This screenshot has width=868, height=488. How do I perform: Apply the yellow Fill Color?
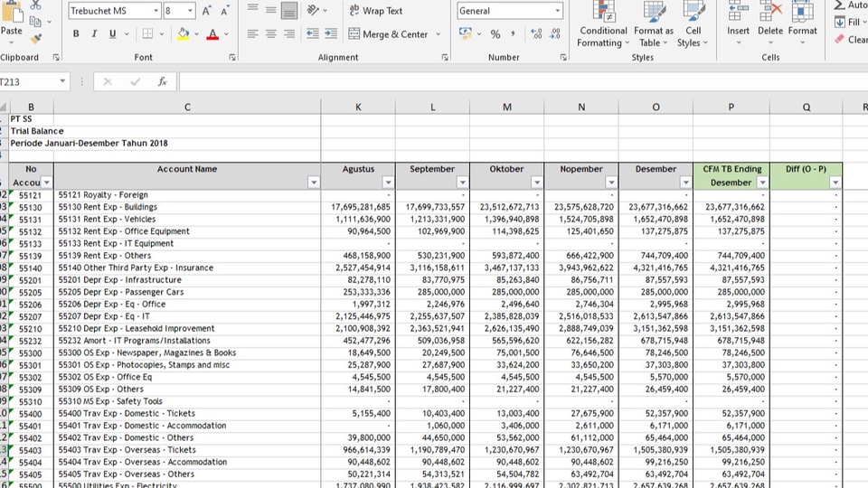coord(184,33)
